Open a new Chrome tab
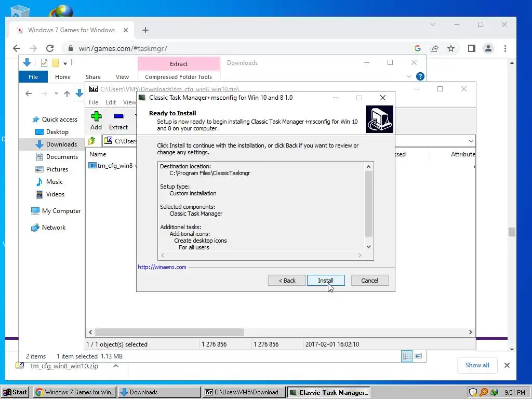This screenshot has height=399, width=532. (145, 30)
